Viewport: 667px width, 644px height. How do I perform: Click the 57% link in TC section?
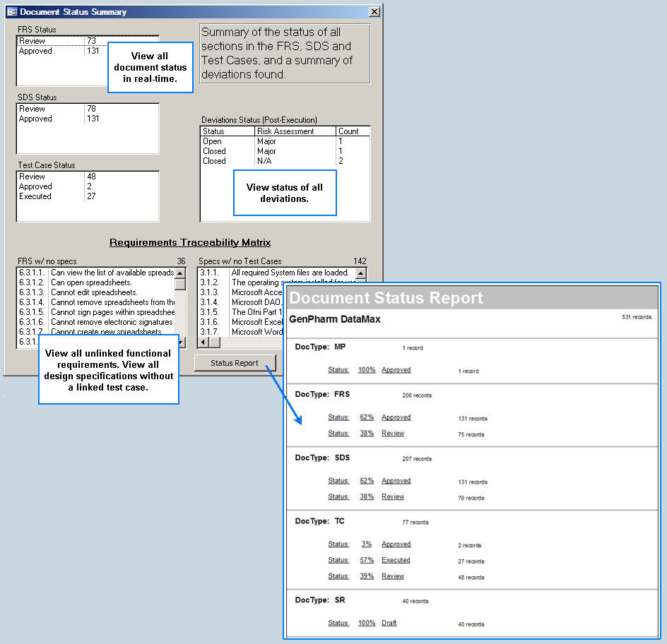[x=366, y=560]
